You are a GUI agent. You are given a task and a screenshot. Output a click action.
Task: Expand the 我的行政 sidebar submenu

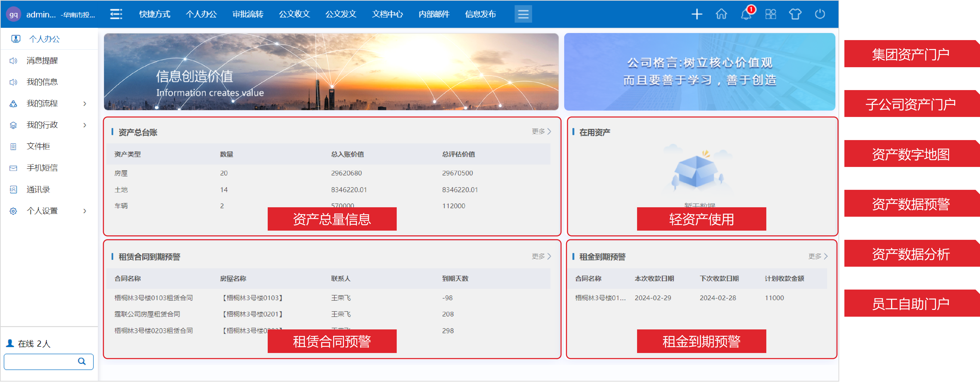pyautogui.click(x=84, y=125)
